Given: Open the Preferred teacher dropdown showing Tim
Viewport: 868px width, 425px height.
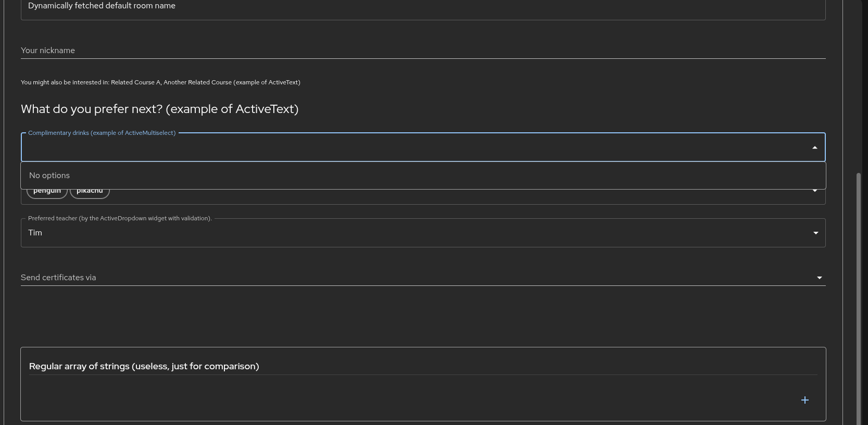Looking at the screenshot, I should point(417,233).
